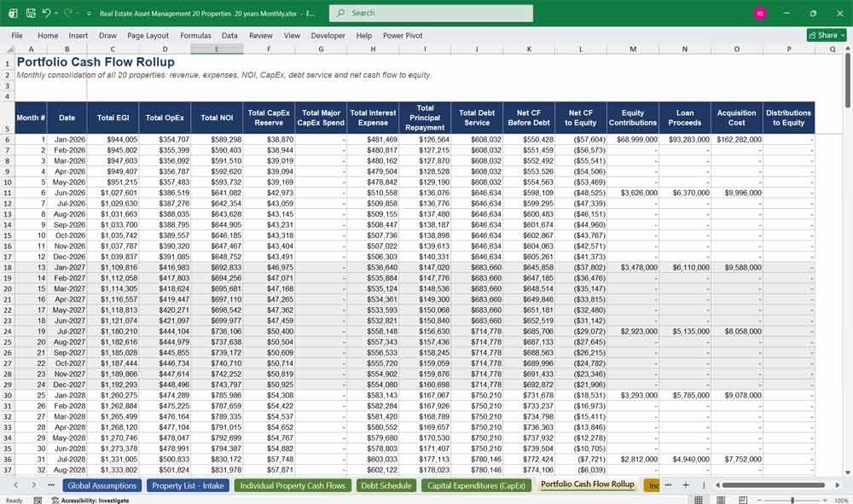
Task: Click the zoom slider handle
Action: [x=792, y=501]
